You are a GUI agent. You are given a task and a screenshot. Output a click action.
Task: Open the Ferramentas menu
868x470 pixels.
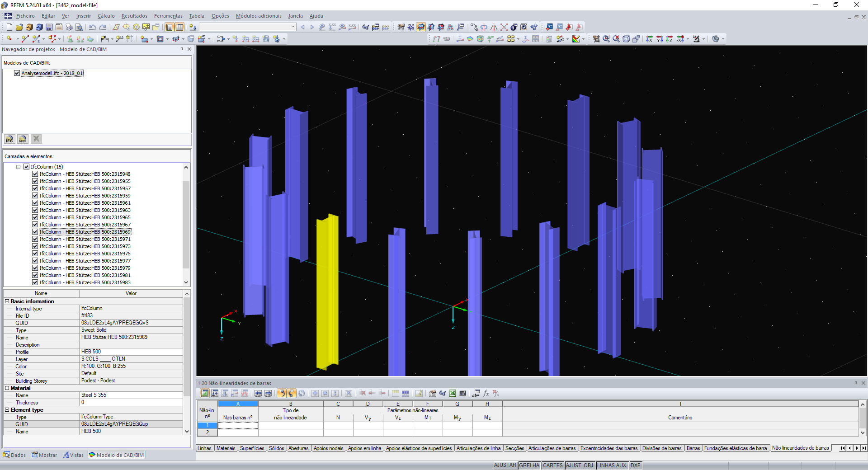coord(168,16)
